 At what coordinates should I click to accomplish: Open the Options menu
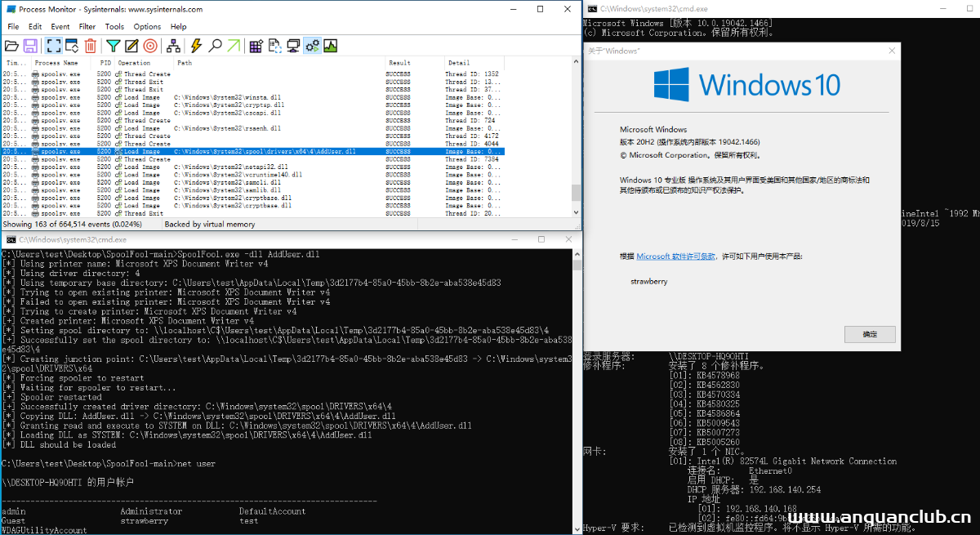(147, 26)
